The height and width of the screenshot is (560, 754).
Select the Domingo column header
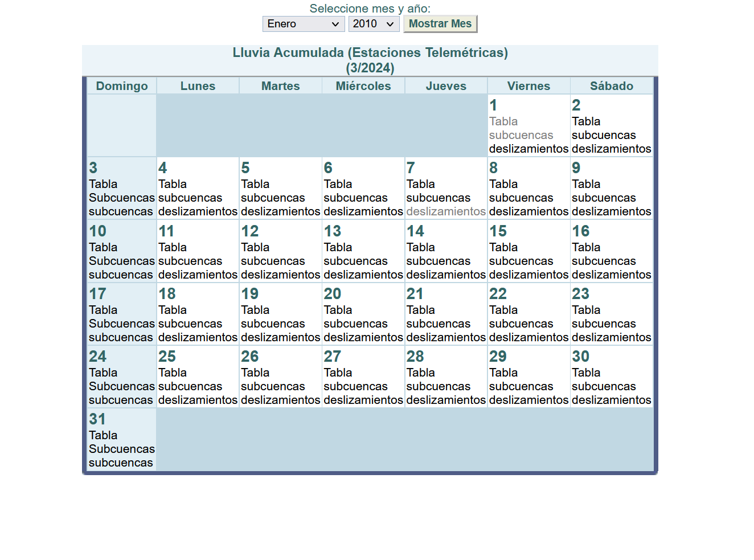[x=122, y=86]
